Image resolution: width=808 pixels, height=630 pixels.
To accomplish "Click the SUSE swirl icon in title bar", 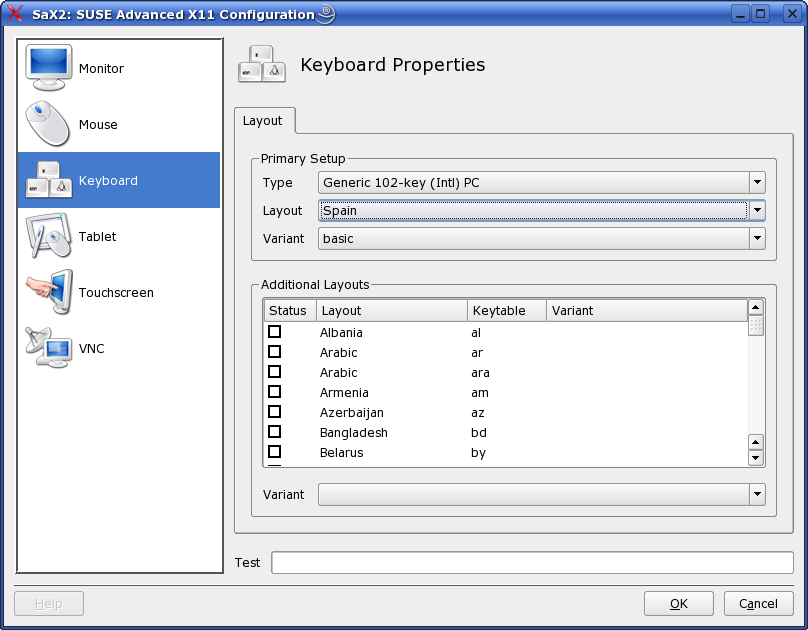I will click(x=326, y=14).
